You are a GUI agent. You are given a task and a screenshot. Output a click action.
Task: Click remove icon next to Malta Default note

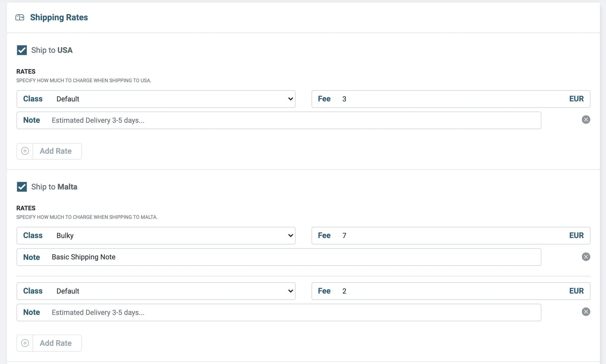coord(586,312)
